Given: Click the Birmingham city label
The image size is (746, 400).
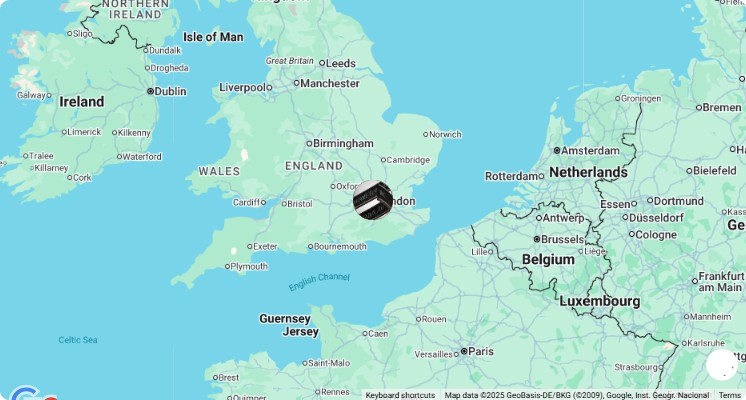Looking at the screenshot, I should point(343,143).
